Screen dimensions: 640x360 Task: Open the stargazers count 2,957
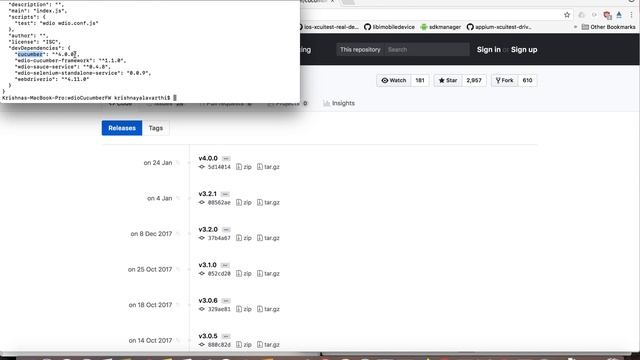click(x=474, y=80)
